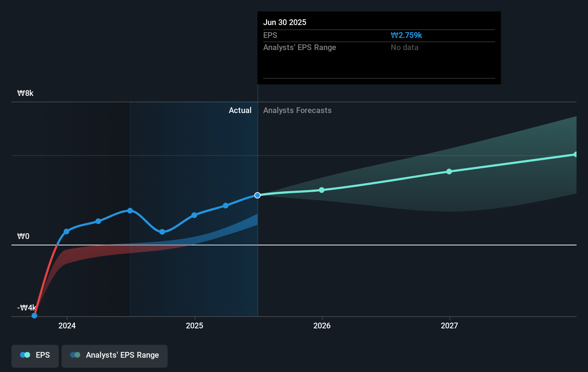Switch to the Analysts Forecasts section
Viewport: 588px width, 372px height.
coord(297,110)
